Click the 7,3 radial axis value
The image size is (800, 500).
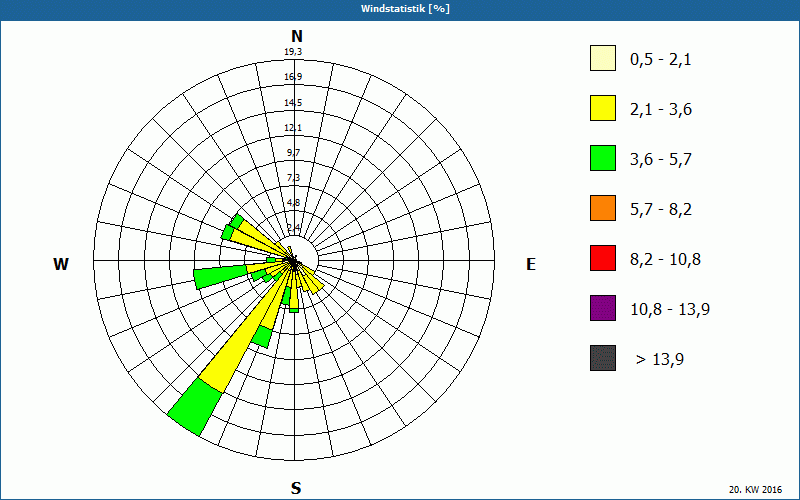293,178
